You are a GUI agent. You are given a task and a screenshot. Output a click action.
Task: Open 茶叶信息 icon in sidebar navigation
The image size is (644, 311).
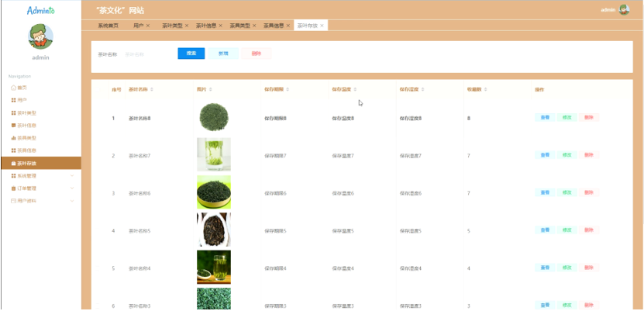(13, 126)
